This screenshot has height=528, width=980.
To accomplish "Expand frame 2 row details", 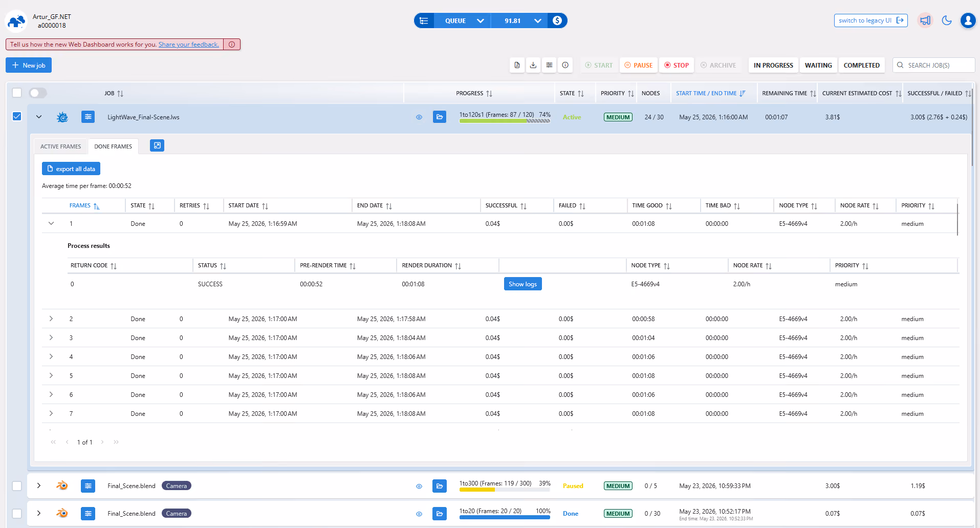I will pyautogui.click(x=51, y=319).
